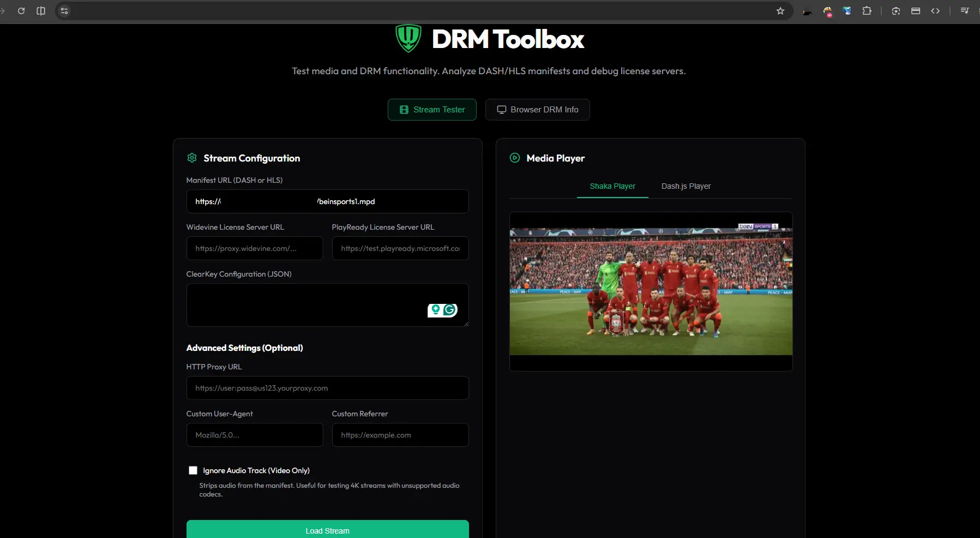980x538 pixels.
Task: Reload the page with the browser refresh icon
Action: [x=21, y=11]
